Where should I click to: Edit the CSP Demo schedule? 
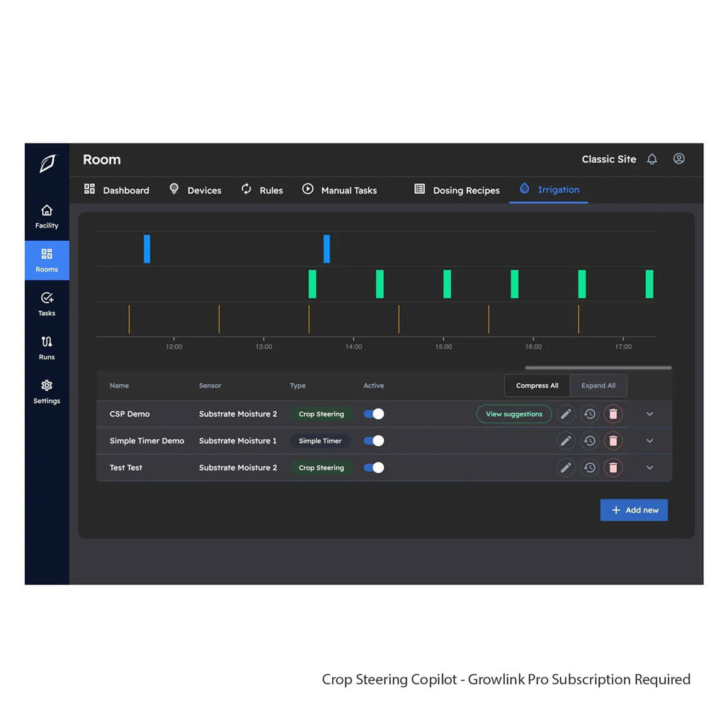click(x=565, y=414)
